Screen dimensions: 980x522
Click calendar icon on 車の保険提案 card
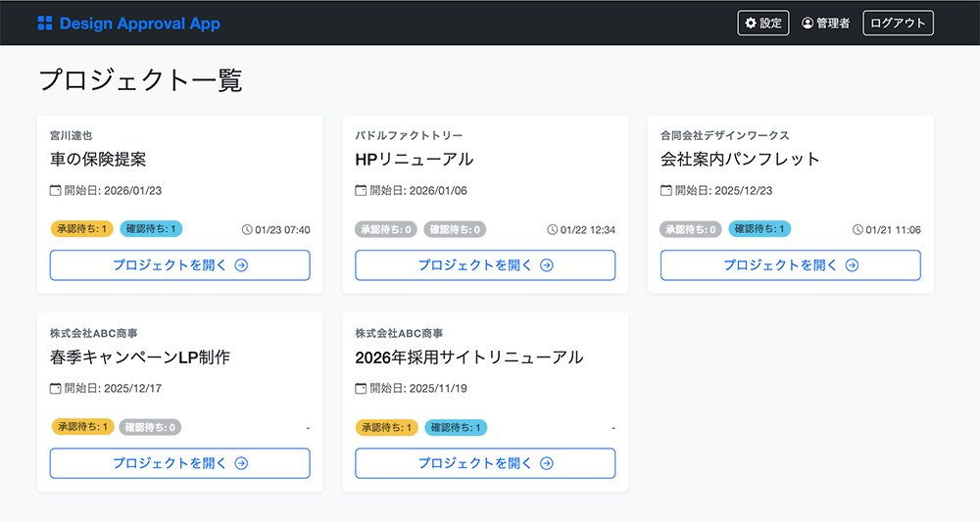(56, 190)
